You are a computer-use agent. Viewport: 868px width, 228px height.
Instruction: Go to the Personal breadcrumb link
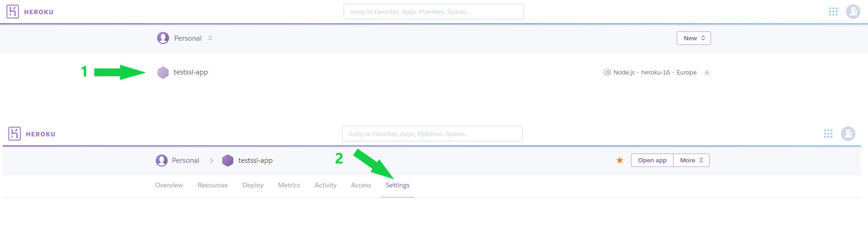[186, 160]
